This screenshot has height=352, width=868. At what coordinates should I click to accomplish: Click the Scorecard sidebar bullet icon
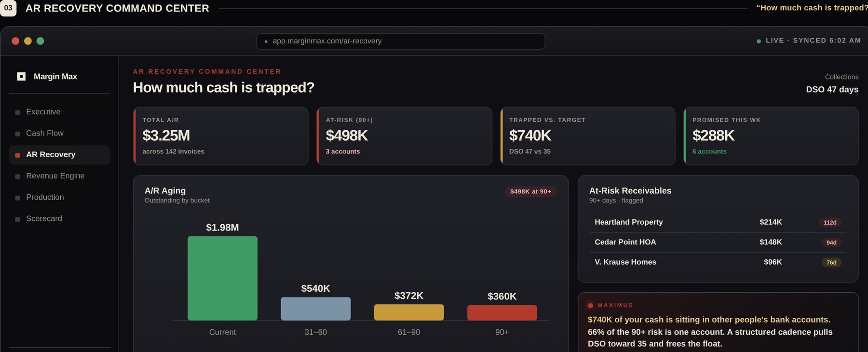(17, 219)
